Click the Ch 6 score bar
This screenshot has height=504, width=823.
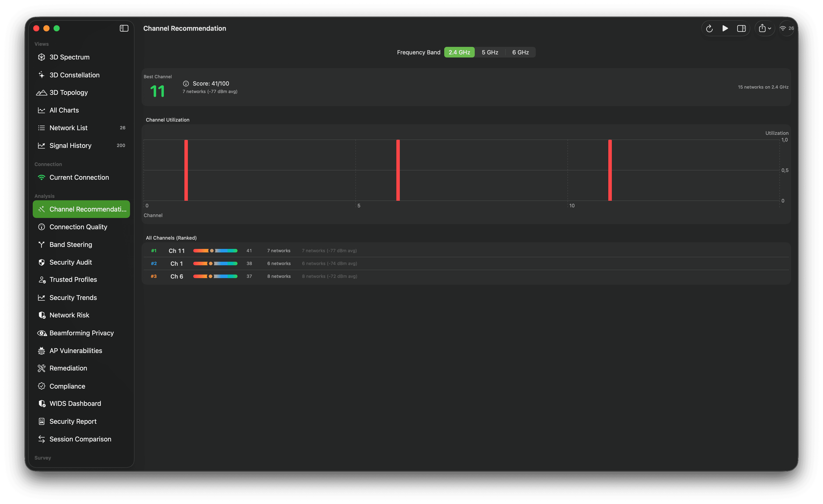(215, 276)
